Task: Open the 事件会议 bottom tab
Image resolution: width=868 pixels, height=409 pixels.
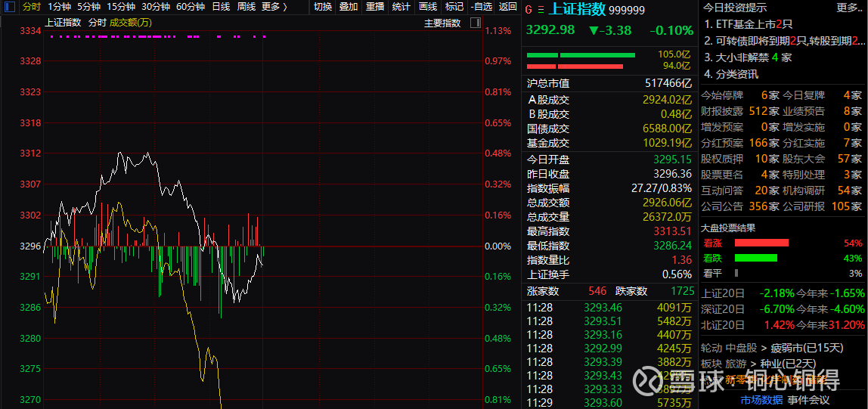Action: (x=808, y=400)
